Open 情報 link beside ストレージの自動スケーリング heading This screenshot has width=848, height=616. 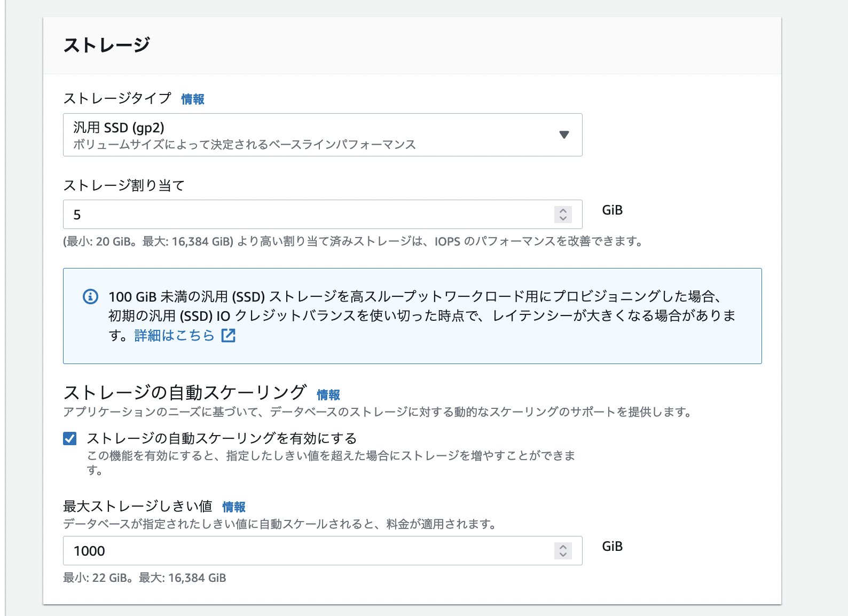point(328,394)
